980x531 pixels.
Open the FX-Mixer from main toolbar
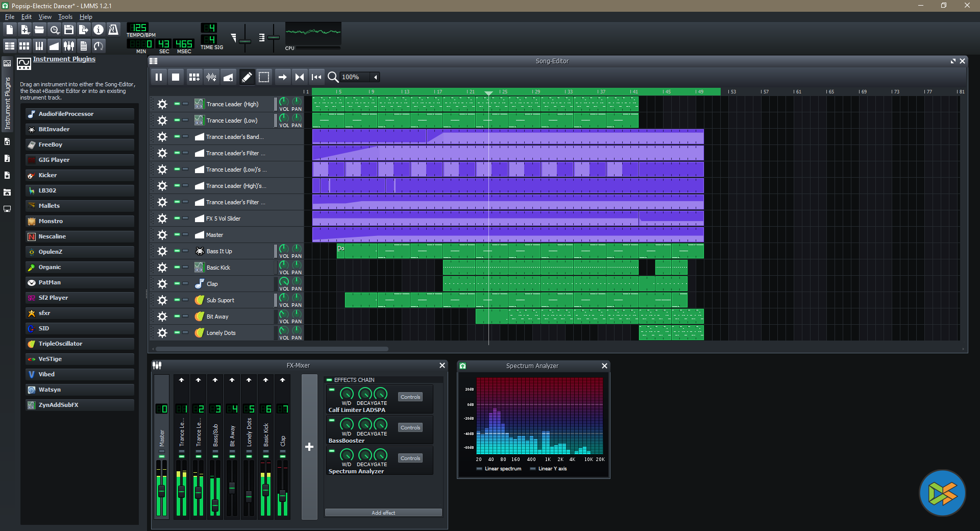pyautogui.click(x=69, y=46)
